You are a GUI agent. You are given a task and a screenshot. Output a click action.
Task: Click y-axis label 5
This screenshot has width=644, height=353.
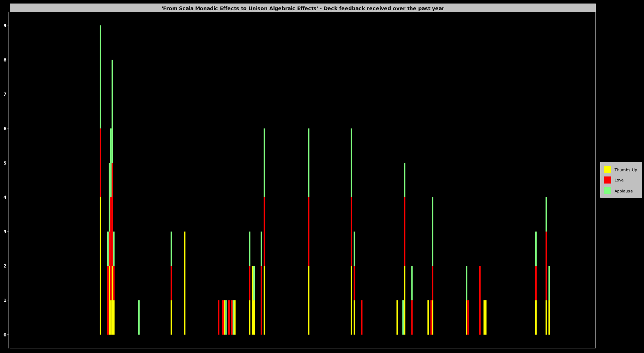5,163
